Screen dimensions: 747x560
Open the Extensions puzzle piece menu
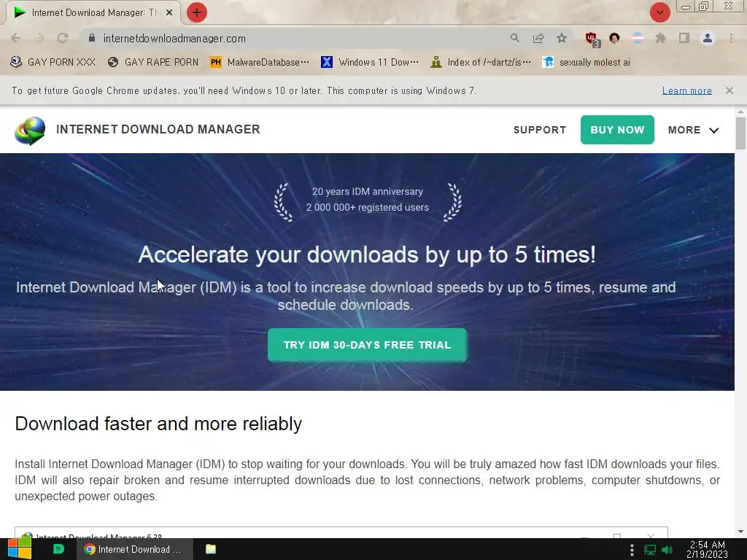coord(661,38)
